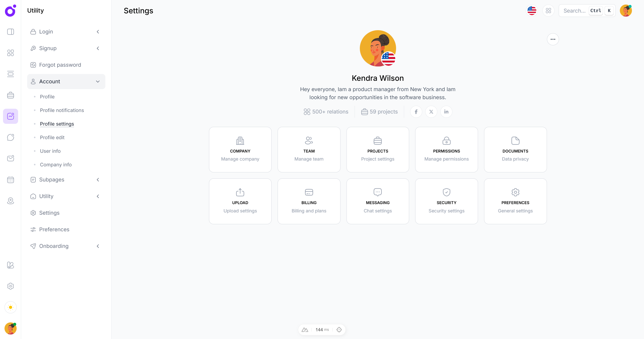Toggle the light/dark theme sun button

tap(11, 307)
